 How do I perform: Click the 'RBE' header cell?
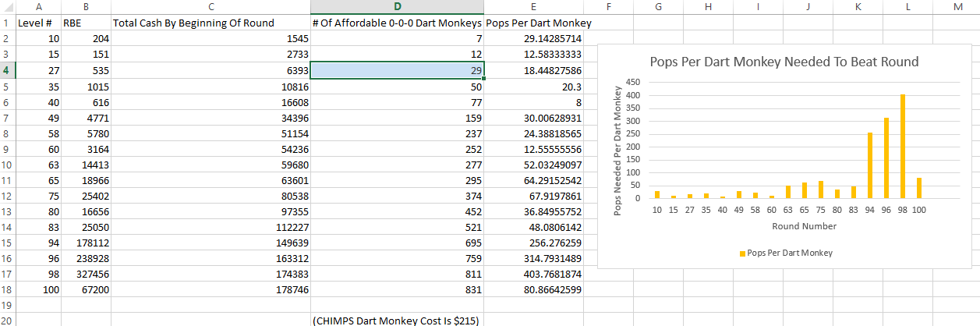(x=87, y=23)
